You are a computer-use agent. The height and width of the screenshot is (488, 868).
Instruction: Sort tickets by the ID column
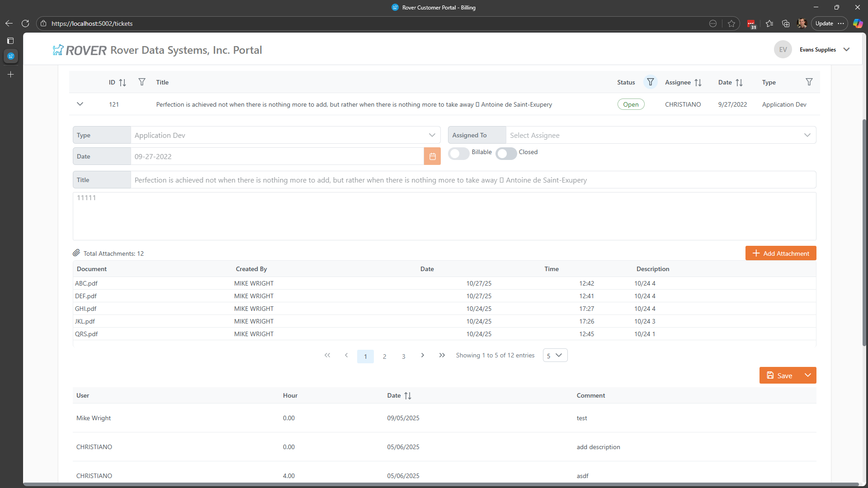coord(122,83)
